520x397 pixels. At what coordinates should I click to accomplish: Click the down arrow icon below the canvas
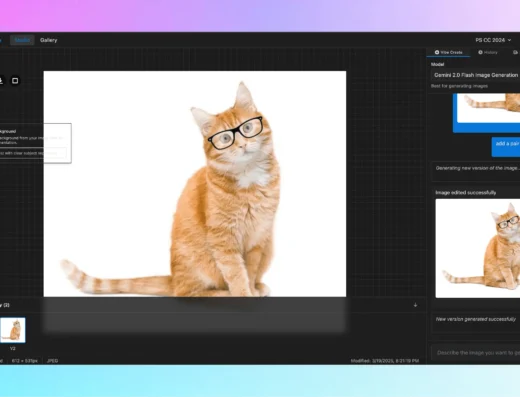coord(415,305)
